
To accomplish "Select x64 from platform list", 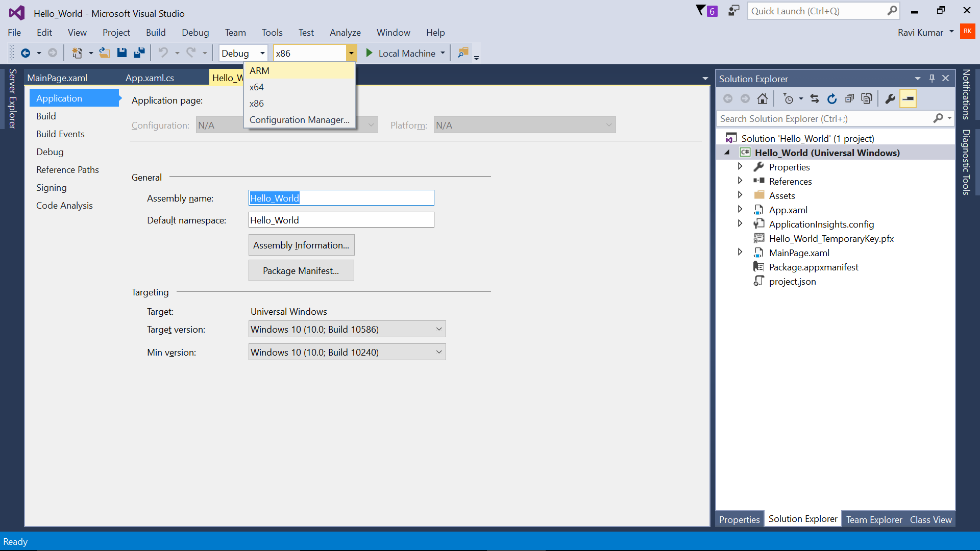I will pos(300,87).
